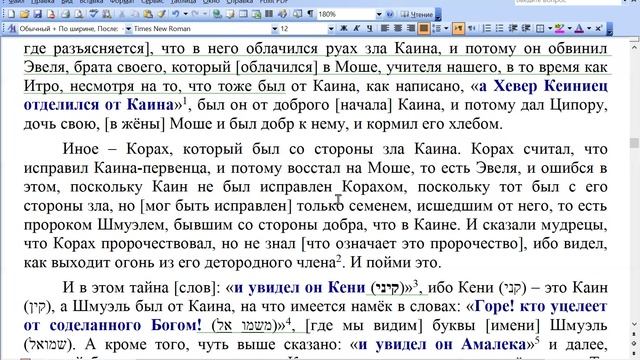Screen dimensions: 640x360
Task: Switch to Чтение reading layout
Action: (417, 14)
